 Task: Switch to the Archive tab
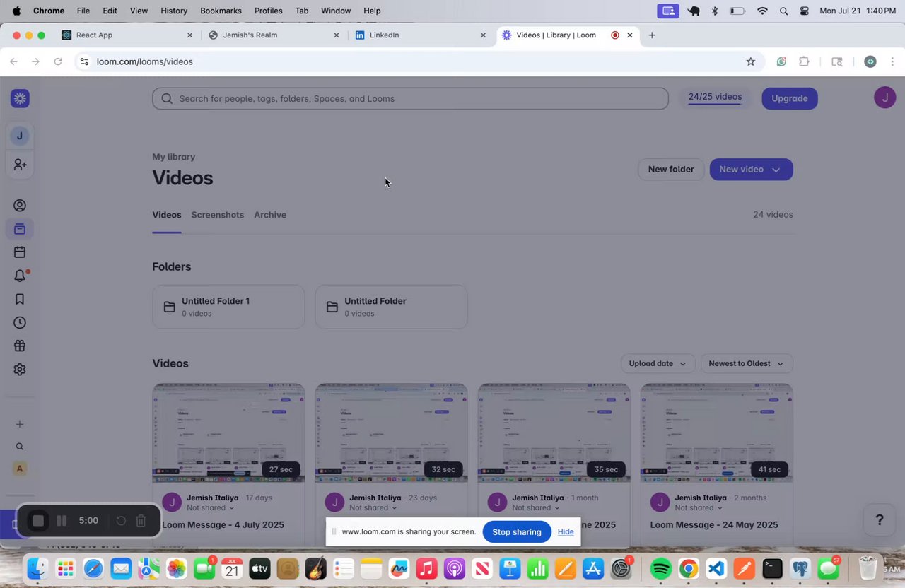coord(270,215)
